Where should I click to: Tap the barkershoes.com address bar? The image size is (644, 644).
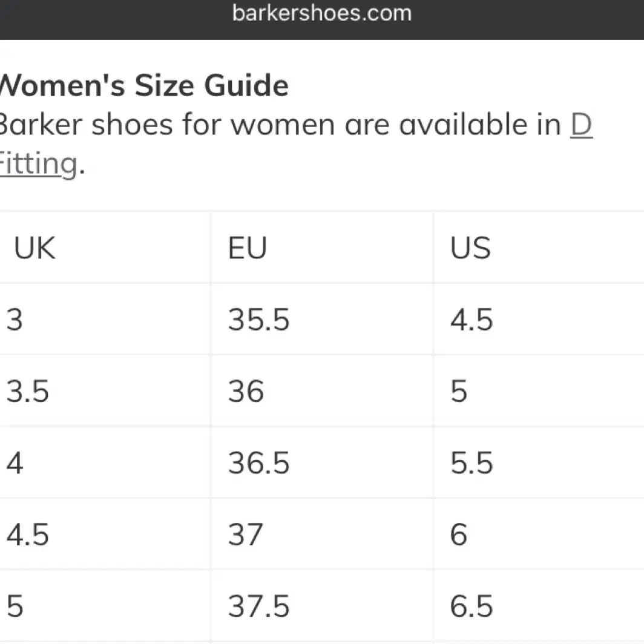(322, 13)
